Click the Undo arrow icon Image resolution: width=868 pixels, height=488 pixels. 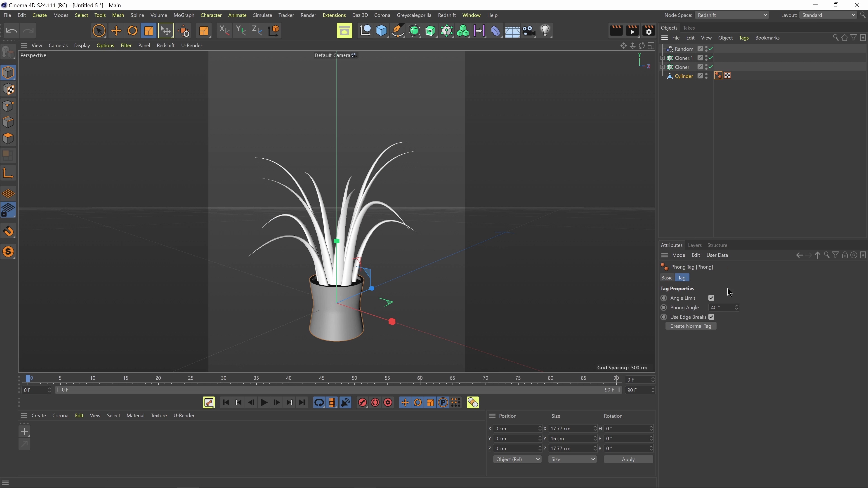12,31
